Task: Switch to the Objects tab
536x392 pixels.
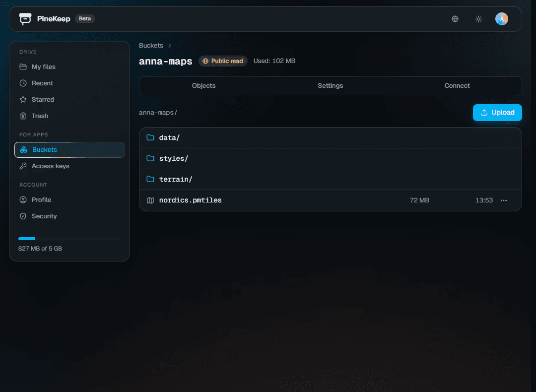Action: (204, 86)
